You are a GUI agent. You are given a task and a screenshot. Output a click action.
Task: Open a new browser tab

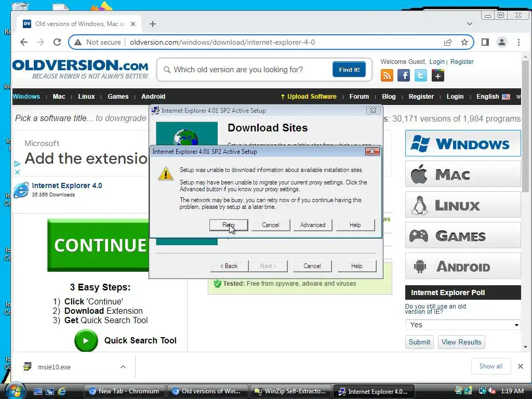(x=153, y=24)
